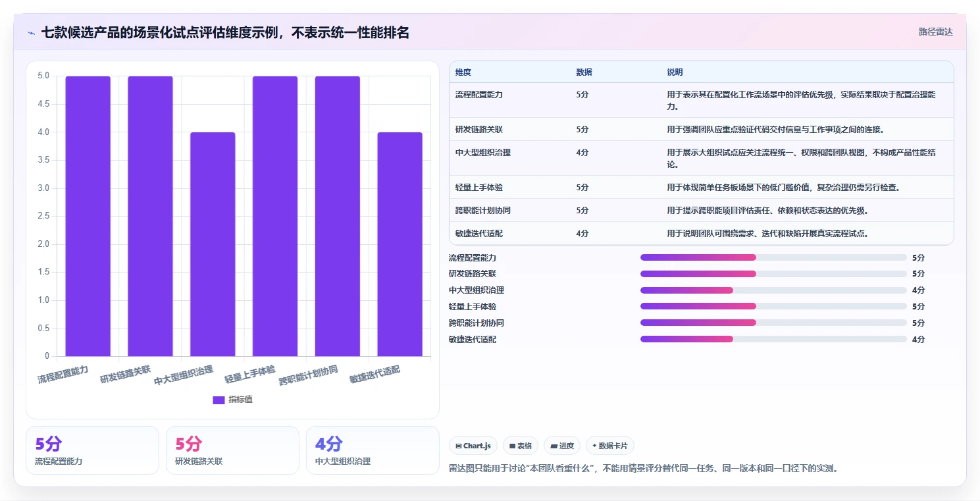Click the 数据卡片 tag chip
Image resolution: width=980 pixels, height=501 pixels.
pos(609,446)
